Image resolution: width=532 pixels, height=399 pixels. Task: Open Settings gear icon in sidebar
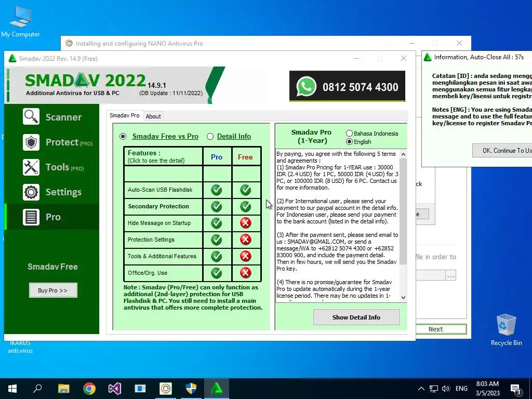(31, 192)
